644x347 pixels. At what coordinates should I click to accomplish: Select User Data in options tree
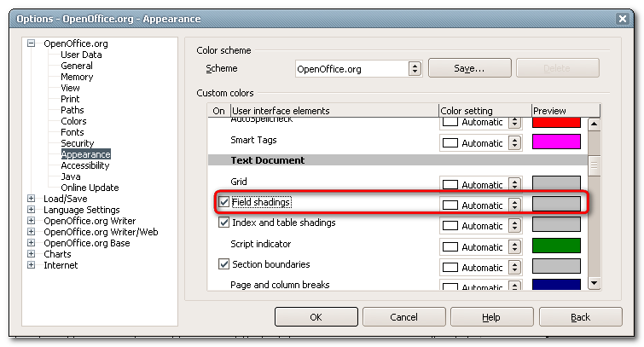pyautogui.click(x=81, y=55)
